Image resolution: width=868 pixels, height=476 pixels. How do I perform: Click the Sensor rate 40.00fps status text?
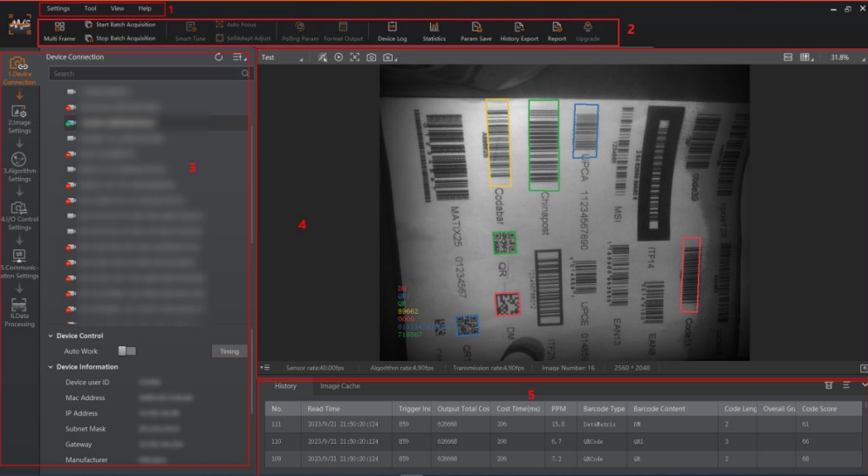[315, 368]
